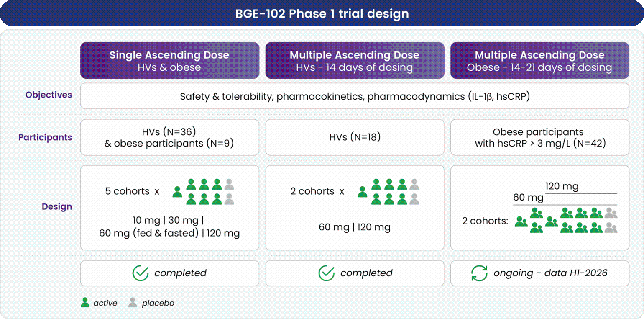The image size is (644, 319).
Task: Click the 120 mg label in obese design
Action: point(562,186)
